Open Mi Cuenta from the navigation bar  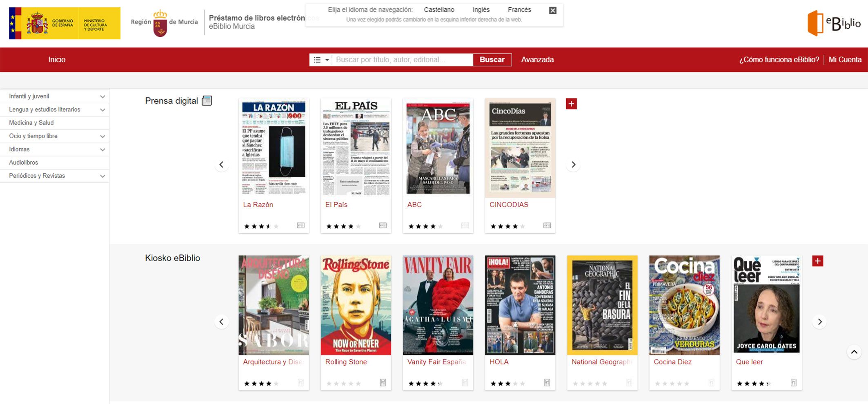[845, 60]
